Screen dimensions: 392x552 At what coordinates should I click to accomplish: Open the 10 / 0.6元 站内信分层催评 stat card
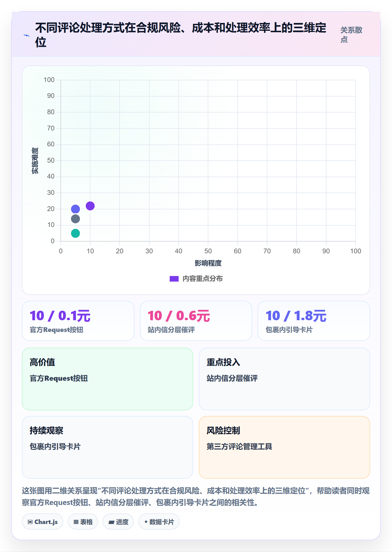(196, 321)
